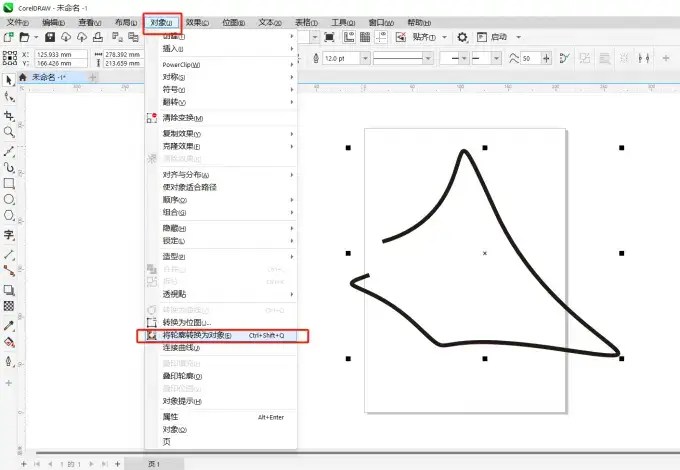Click the freehand smoothing plus stepper

pos(546,58)
